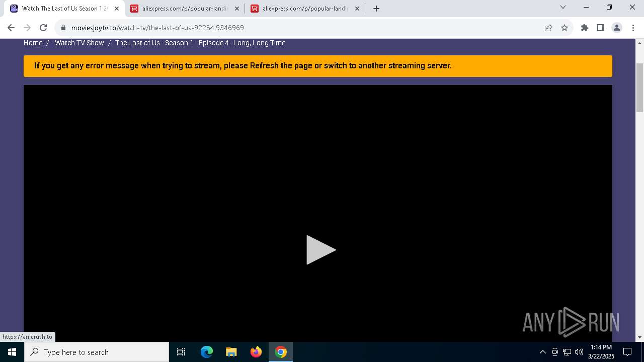Restore down the Chrome window
The width and height of the screenshot is (644, 362).
609,7
